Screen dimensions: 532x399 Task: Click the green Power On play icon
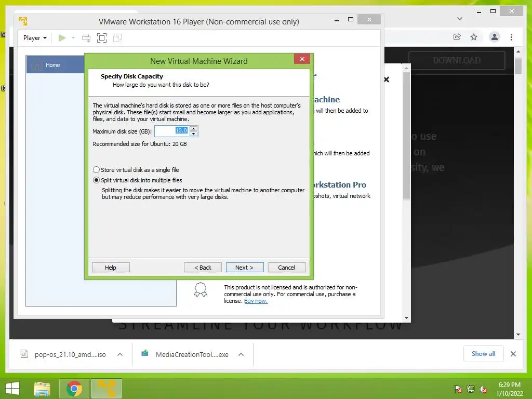point(62,37)
